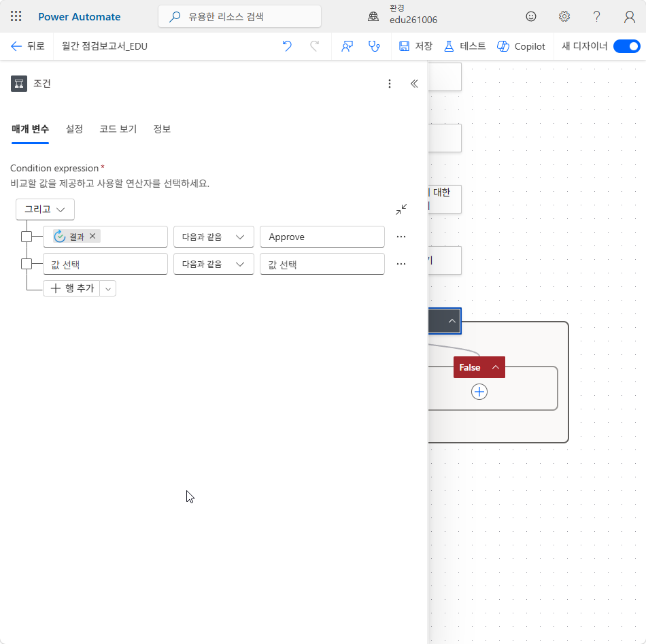646x644 pixels.
Task: Remove the 결과 dynamic token
Action: pyautogui.click(x=92, y=236)
